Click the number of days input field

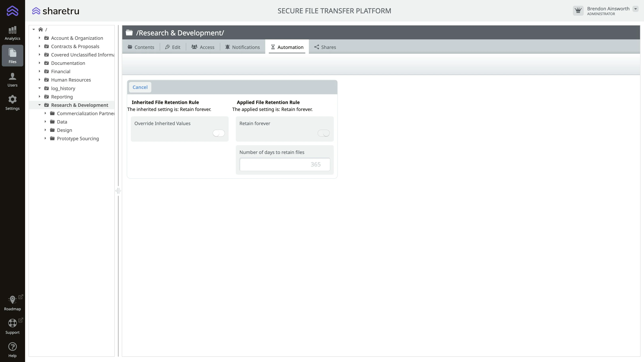pyautogui.click(x=285, y=164)
